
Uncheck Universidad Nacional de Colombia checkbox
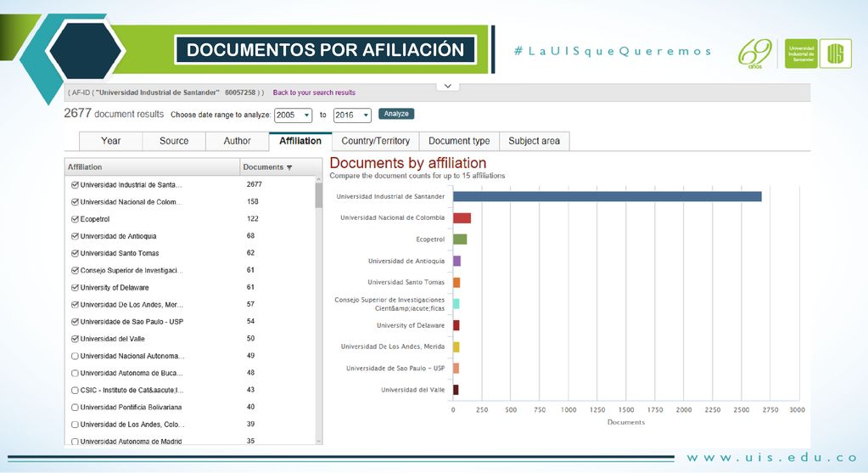[x=75, y=202]
